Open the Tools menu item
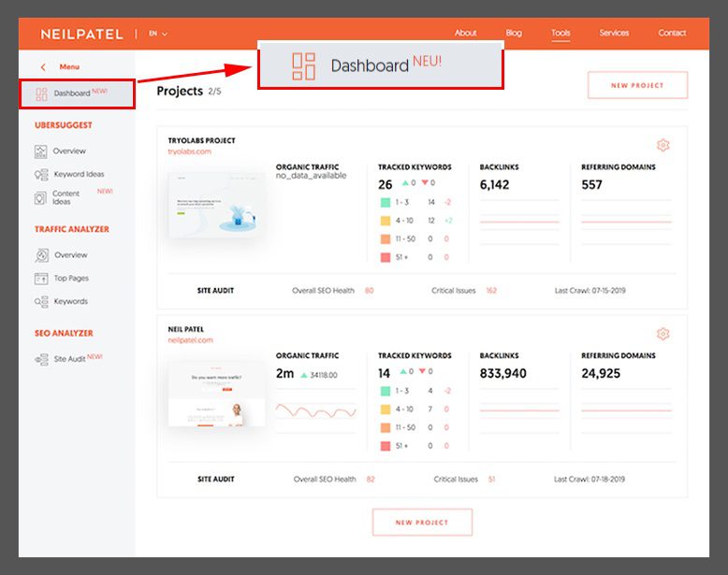Image resolution: width=728 pixels, height=575 pixels. 561,33
